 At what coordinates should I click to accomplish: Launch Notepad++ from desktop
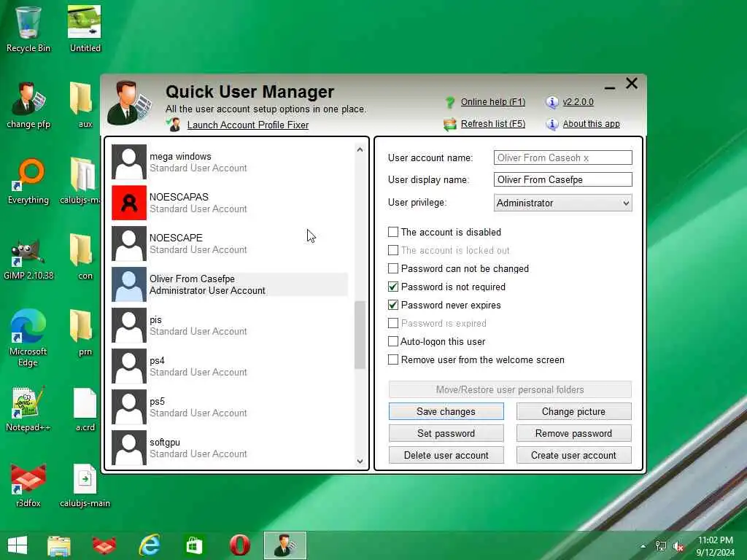pos(28,408)
